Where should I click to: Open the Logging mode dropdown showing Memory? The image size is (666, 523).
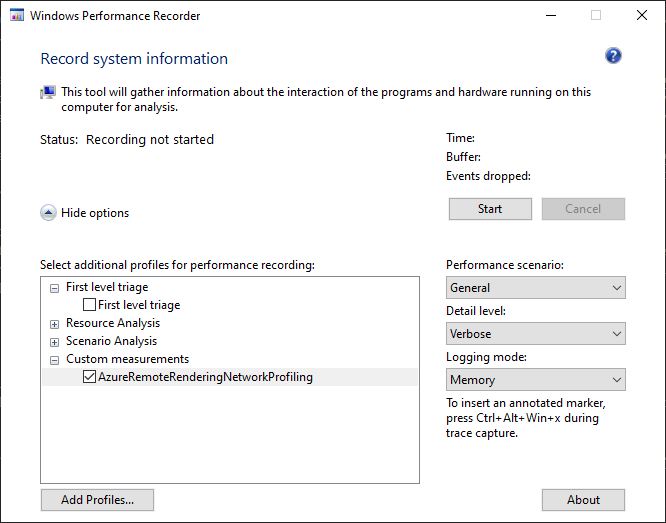point(536,379)
